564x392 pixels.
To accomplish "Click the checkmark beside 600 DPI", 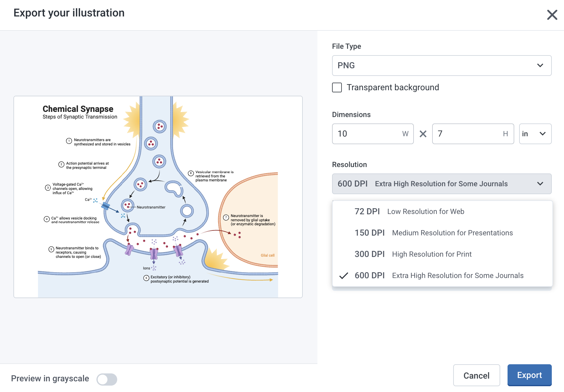I will pos(344,276).
